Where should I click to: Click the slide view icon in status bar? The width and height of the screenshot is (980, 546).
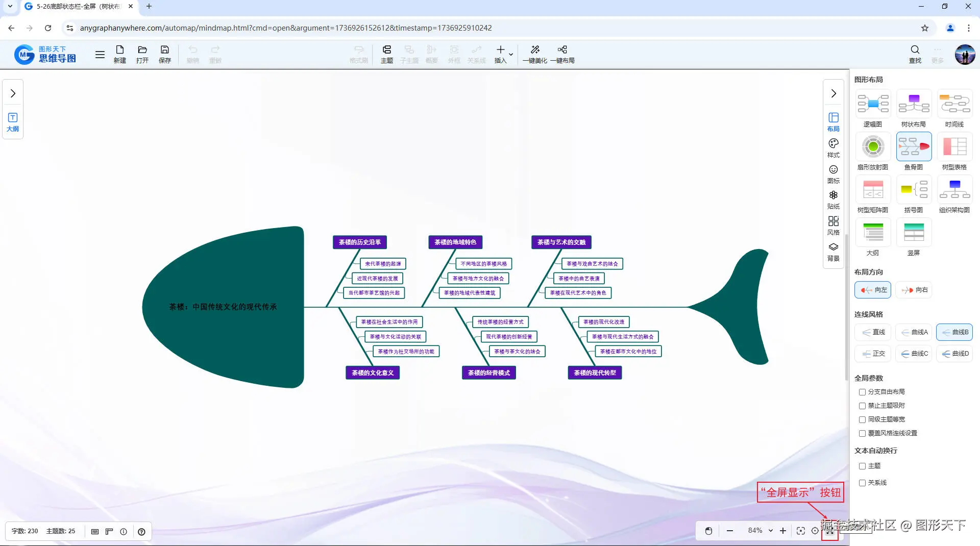pyautogui.click(x=95, y=532)
